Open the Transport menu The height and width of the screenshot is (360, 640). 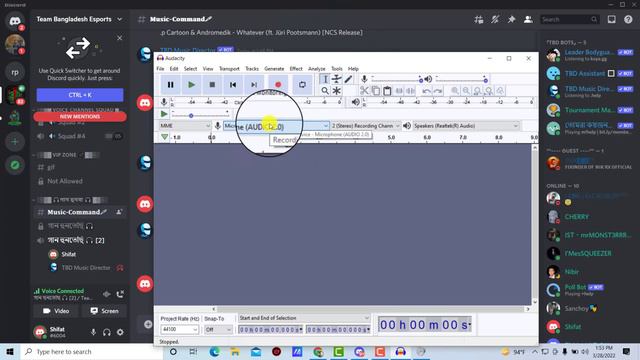pos(229,69)
